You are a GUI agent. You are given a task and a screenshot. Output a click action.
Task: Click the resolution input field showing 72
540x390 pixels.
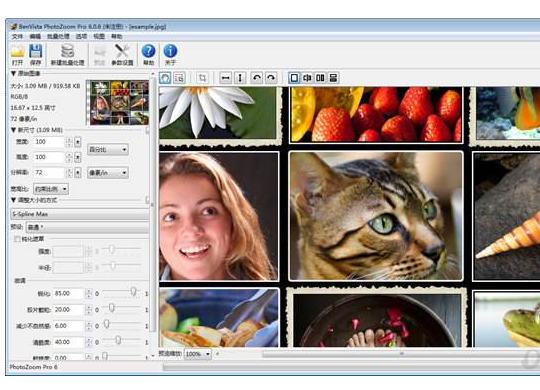point(49,172)
